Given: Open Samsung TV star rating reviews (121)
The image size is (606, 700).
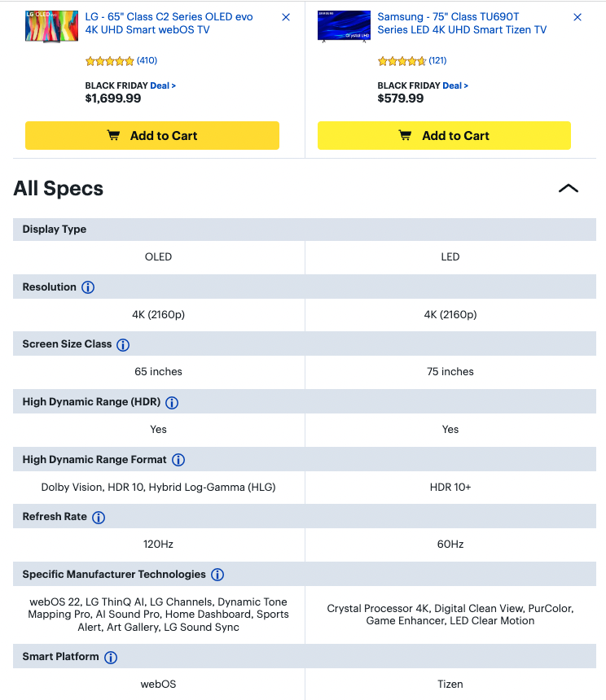Looking at the screenshot, I should (x=412, y=61).
